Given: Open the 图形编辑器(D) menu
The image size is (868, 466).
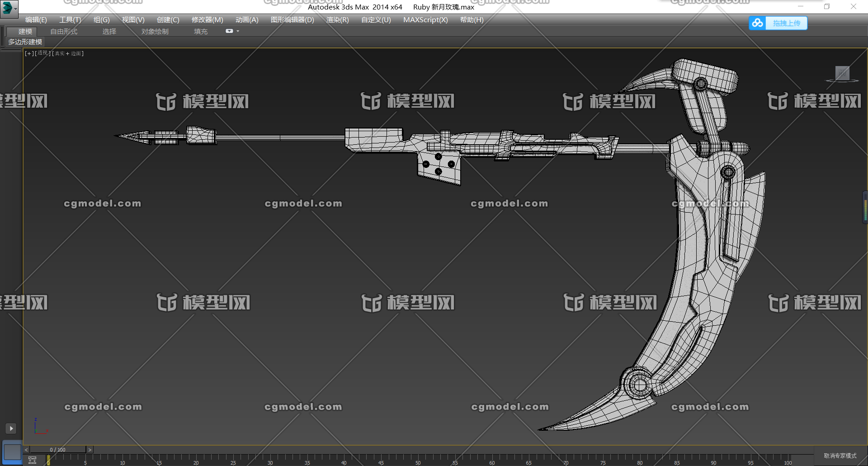Looking at the screenshot, I should [292, 20].
